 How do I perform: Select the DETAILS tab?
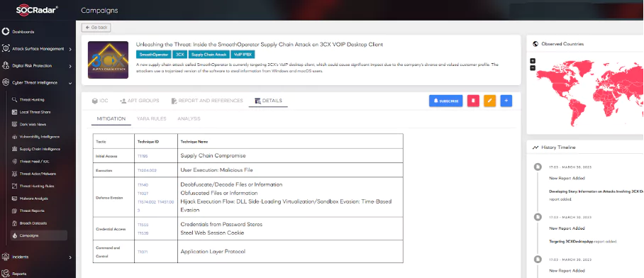coord(268,101)
